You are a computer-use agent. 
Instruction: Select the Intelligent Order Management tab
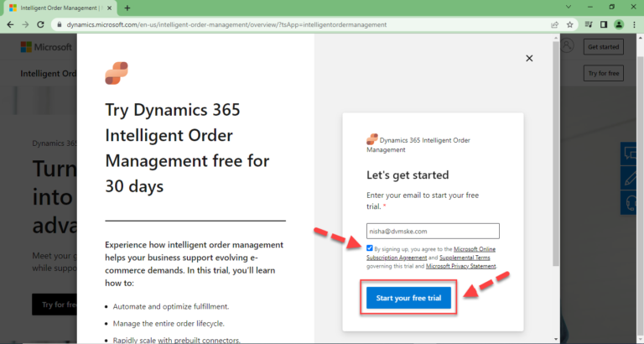[60, 8]
